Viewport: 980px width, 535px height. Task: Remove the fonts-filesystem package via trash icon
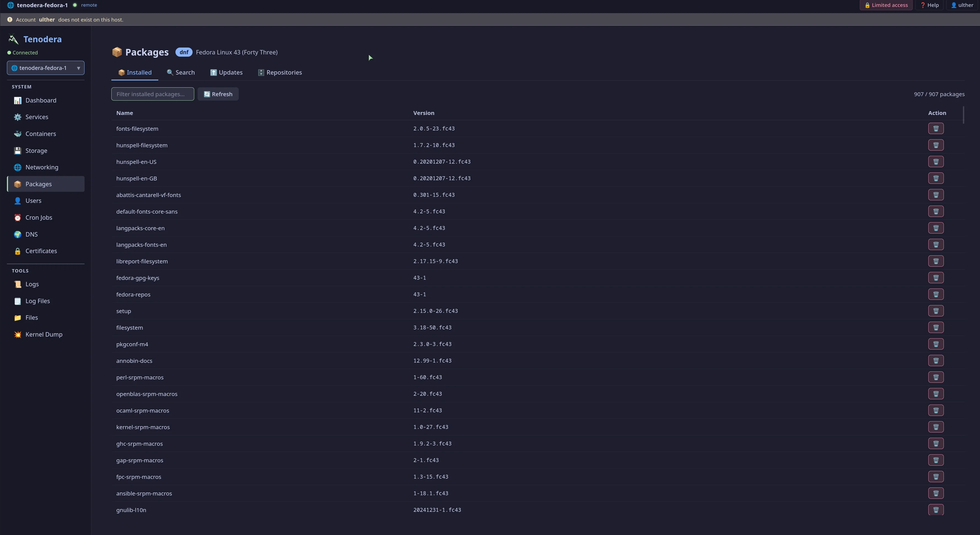click(x=936, y=128)
